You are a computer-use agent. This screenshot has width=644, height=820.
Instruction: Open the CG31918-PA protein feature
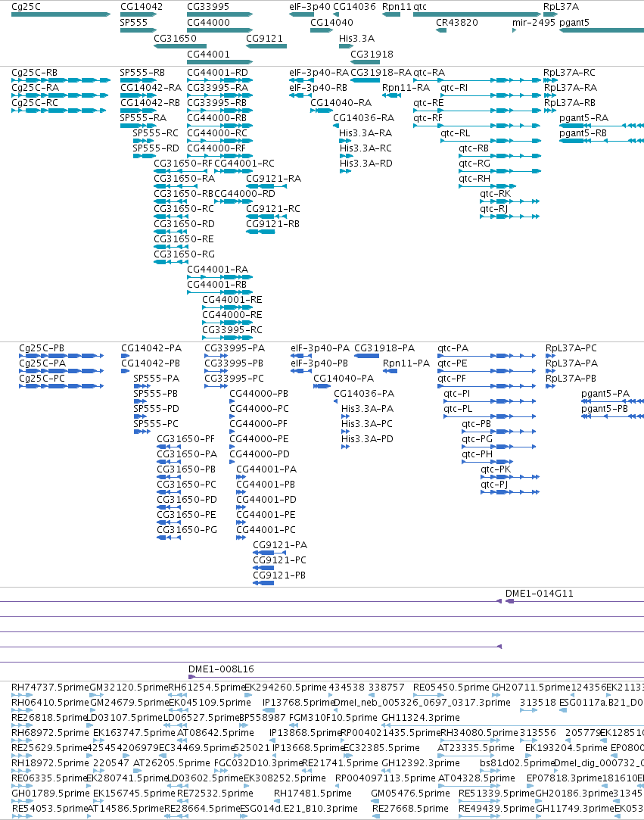(x=366, y=356)
